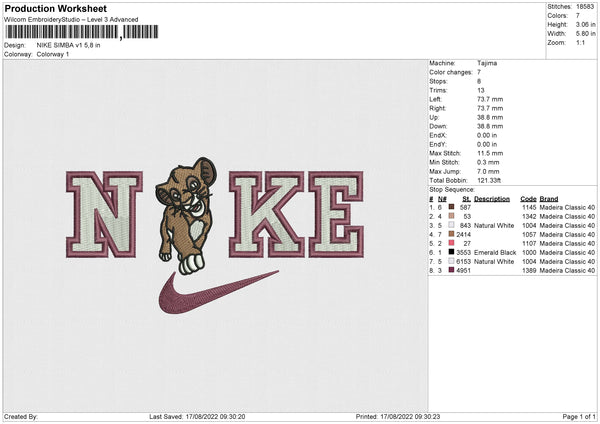Image resolution: width=600 pixels, height=424 pixels.
Task: Click stitch count '843' in row 3
Action: tap(465, 225)
